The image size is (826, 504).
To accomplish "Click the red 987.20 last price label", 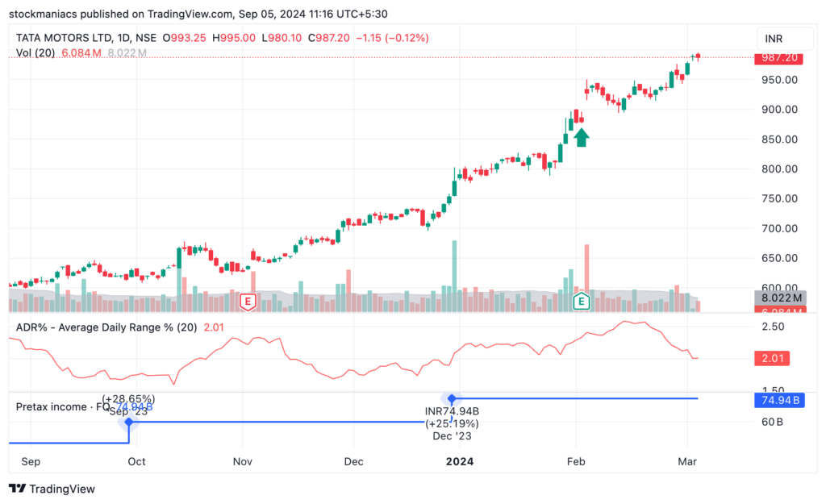I will (x=778, y=57).
